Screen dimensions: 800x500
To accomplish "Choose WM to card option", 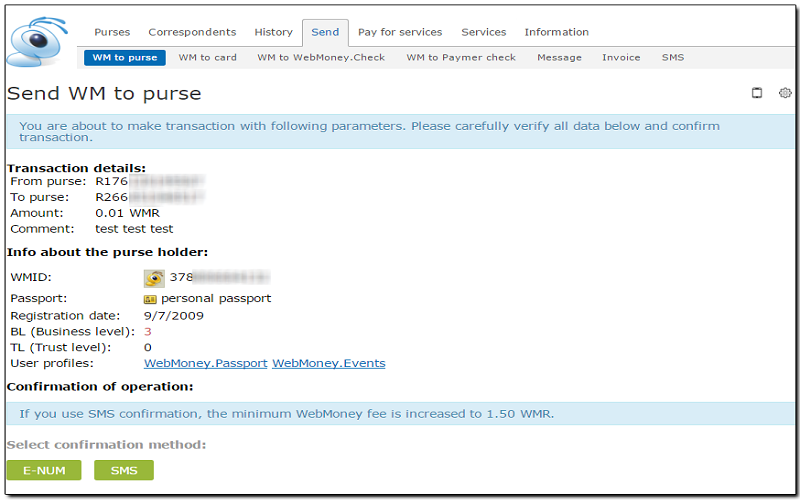I will coord(208,58).
